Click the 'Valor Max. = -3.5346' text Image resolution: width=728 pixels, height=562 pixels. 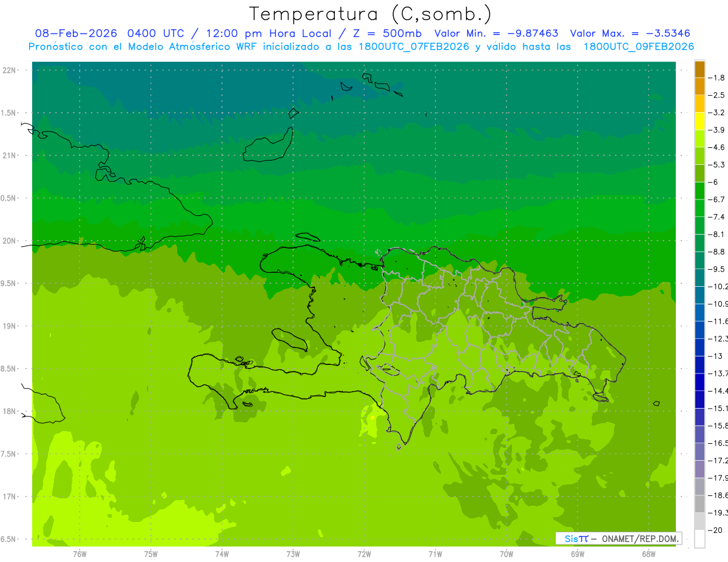(630, 33)
